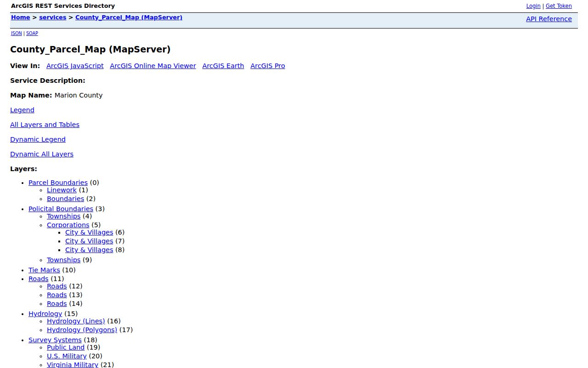Open the Boundaries sublayer (2)
Image resolution: width=588 pixels, height=368 pixels.
(65, 199)
